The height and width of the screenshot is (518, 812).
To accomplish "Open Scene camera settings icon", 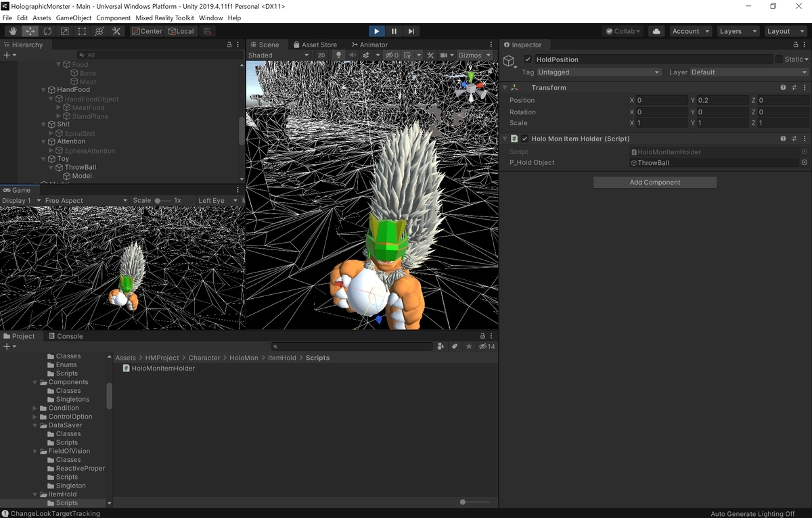I will 444,55.
